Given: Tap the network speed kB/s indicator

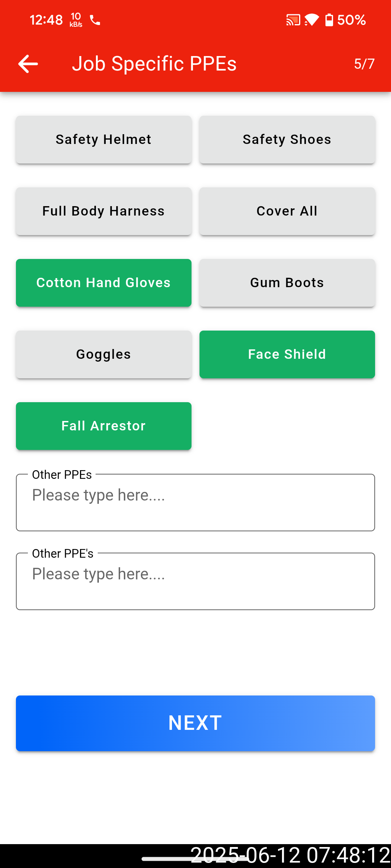Looking at the screenshot, I should tap(76, 20).
